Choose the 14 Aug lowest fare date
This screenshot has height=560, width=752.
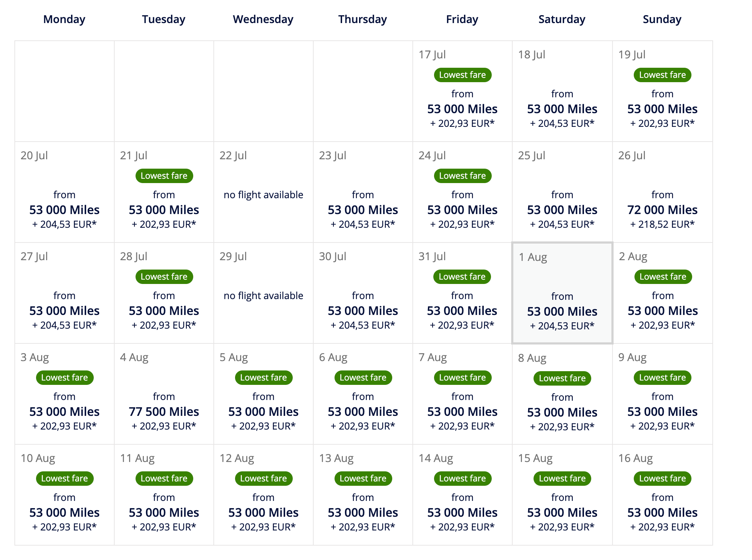[x=462, y=495]
